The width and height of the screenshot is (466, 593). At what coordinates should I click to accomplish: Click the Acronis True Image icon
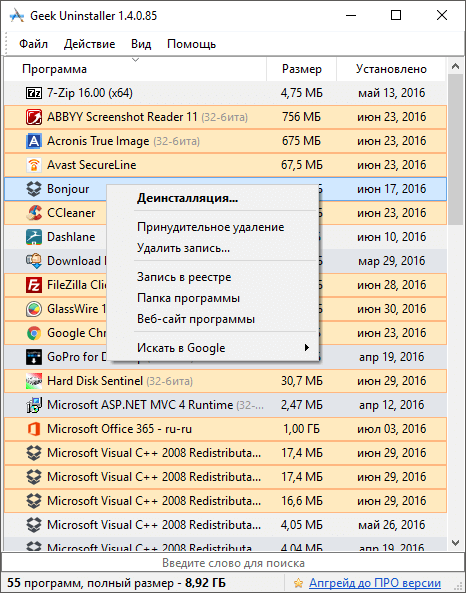pyautogui.click(x=34, y=141)
